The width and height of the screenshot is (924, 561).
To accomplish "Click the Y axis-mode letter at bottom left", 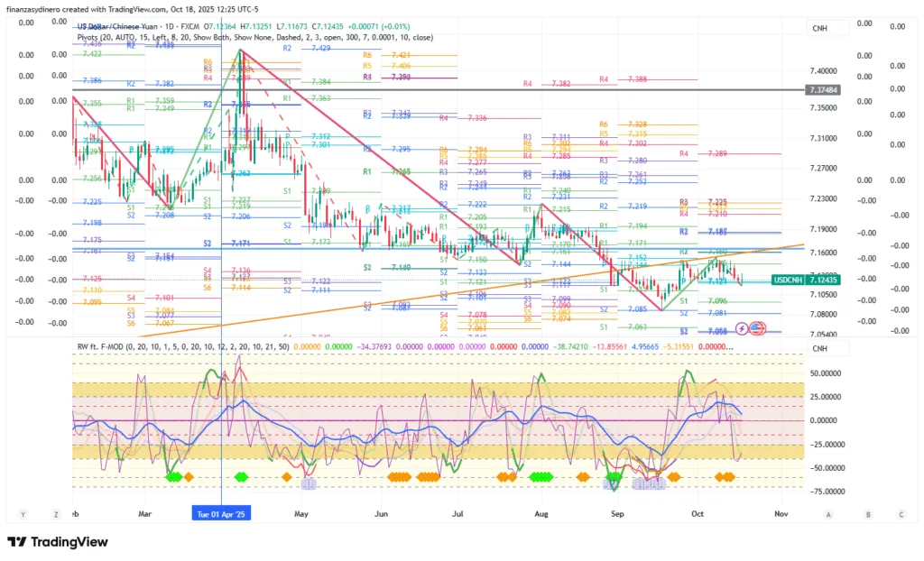I will click(x=23, y=513).
